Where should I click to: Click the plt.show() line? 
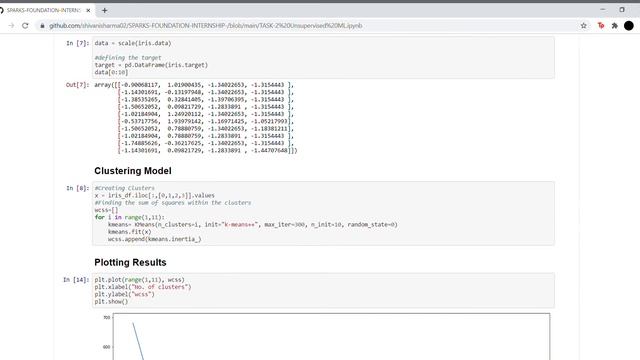tap(111, 302)
